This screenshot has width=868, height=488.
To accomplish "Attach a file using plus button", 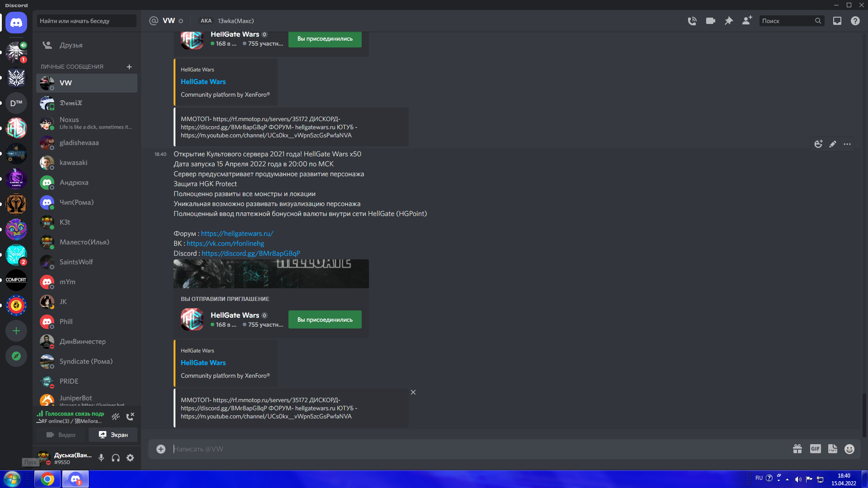I will (x=161, y=449).
